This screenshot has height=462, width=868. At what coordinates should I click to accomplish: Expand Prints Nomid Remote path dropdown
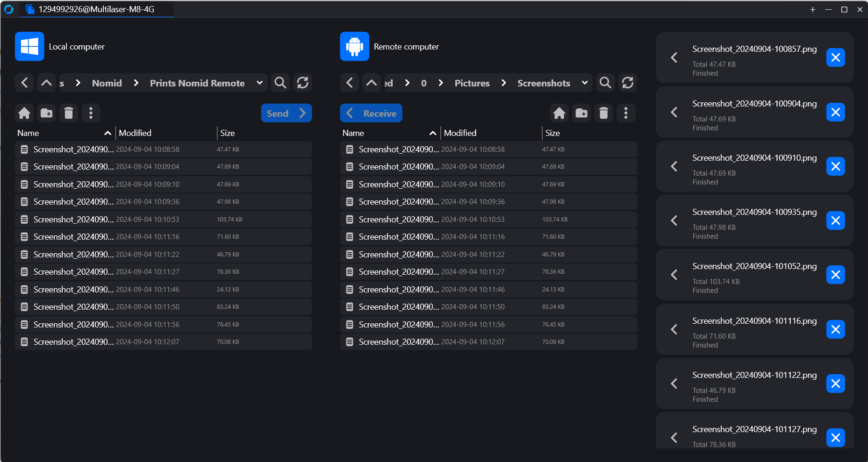[259, 83]
